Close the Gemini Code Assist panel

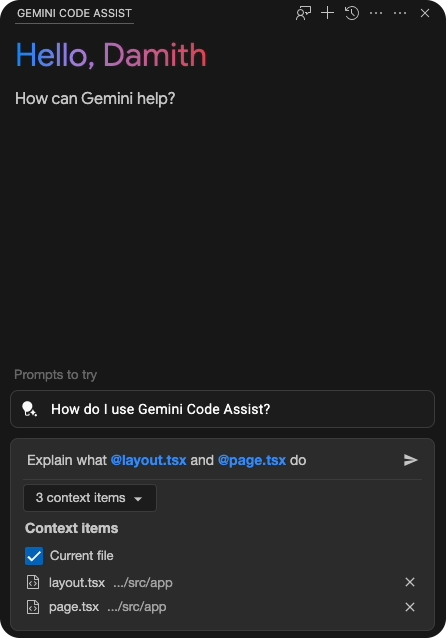pos(424,13)
